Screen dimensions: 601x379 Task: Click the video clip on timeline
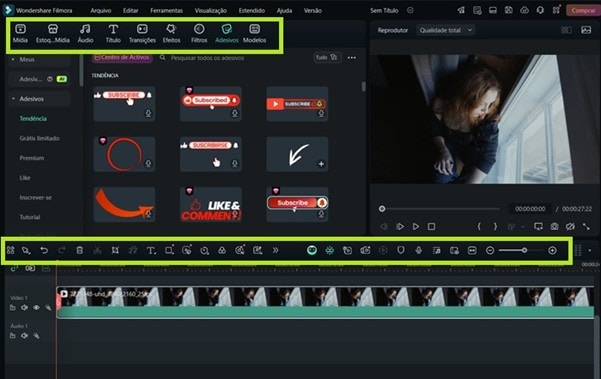tap(325, 302)
